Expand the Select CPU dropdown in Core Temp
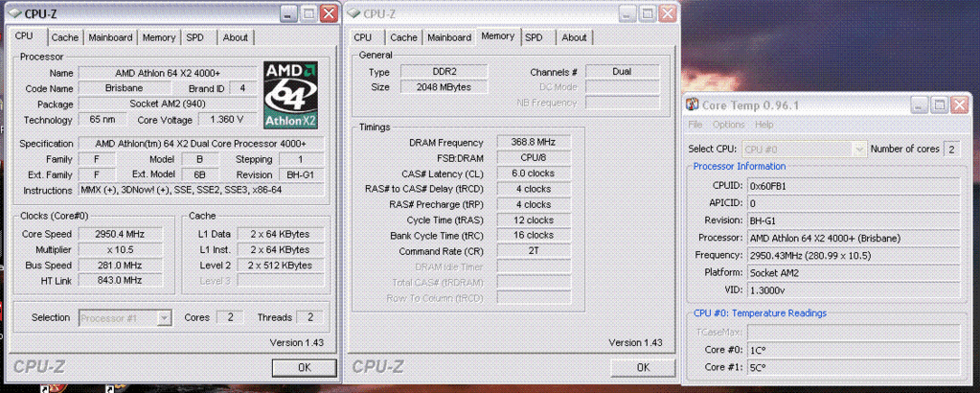The width and height of the screenshot is (980, 393). [x=859, y=149]
